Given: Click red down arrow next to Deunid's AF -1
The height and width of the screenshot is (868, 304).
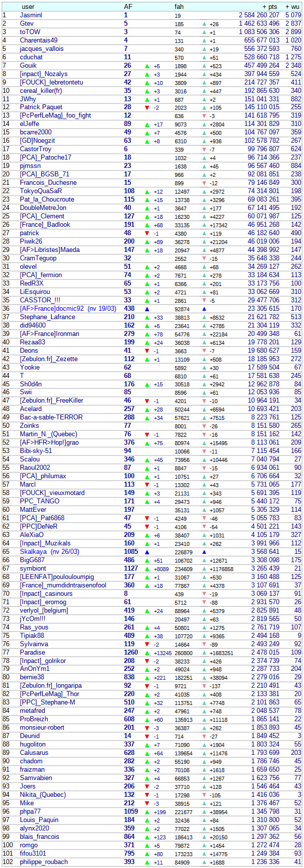Looking at the screenshot, I should 147,737.
